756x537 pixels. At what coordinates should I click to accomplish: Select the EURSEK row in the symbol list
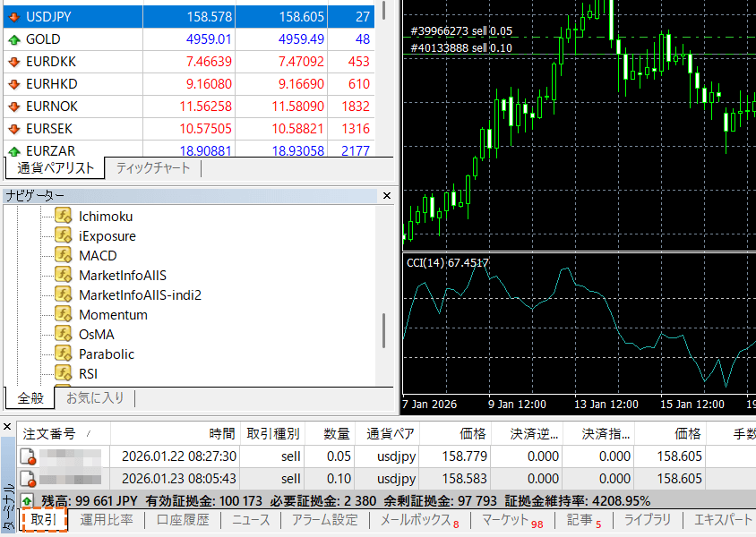(x=52, y=129)
